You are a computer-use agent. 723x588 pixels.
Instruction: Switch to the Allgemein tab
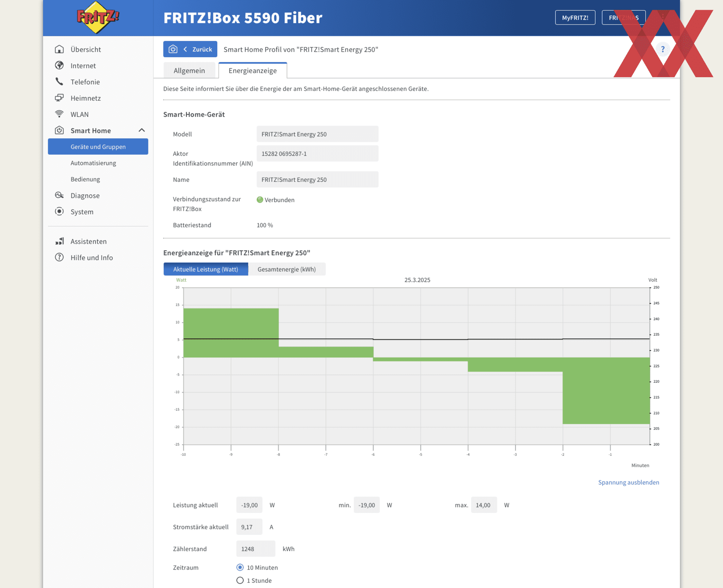[189, 71]
